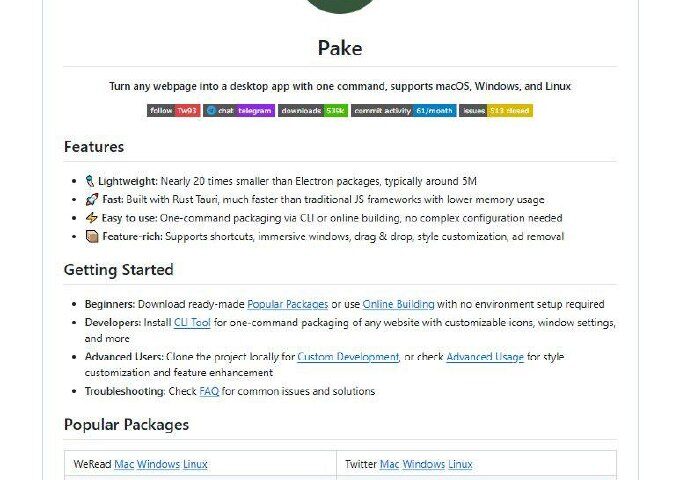Click the lightning bolt icon beside Easy to use
Screen dimensions: 687x480
(92, 218)
